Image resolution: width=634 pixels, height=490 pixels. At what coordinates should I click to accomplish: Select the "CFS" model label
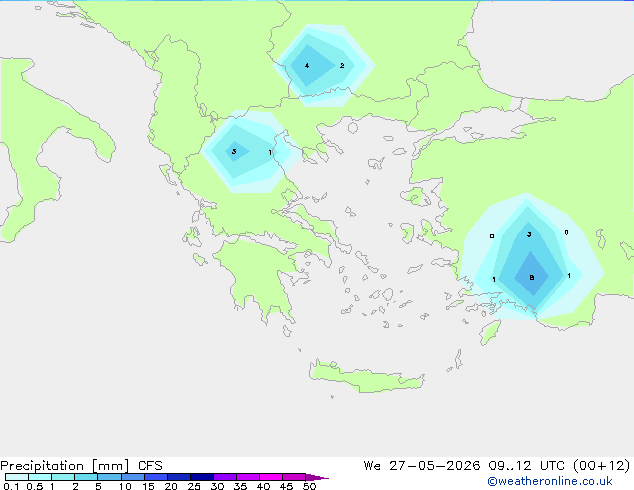[x=150, y=466]
